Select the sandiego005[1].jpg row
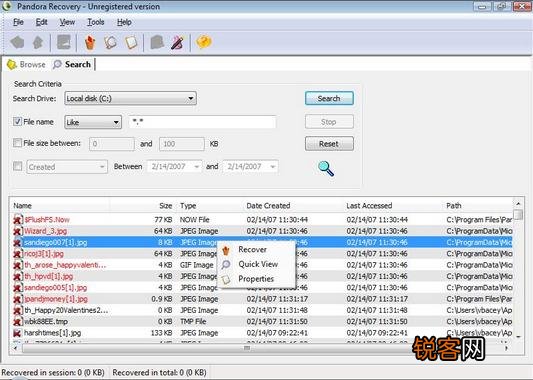The width and height of the screenshot is (533, 380). click(262, 288)
